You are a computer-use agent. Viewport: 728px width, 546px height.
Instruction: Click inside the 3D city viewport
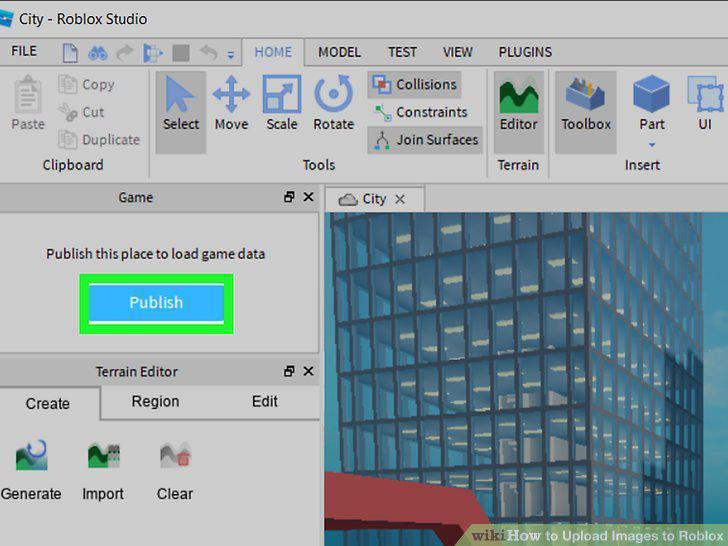click(526, 379)
